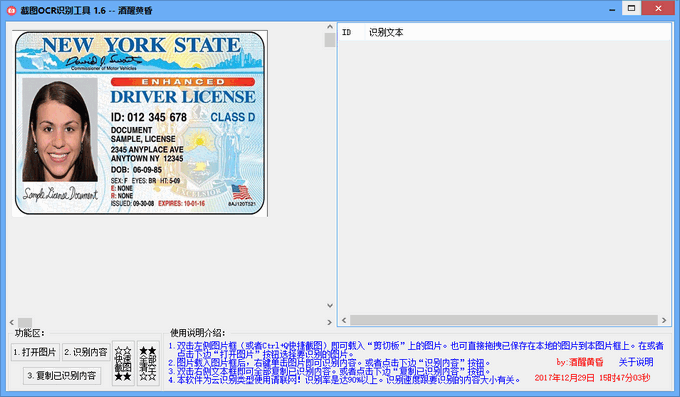Click instruction line 2 about 图片载入图片框后
The height and width of the screenshot is (397, 680).
click(329, 363)
